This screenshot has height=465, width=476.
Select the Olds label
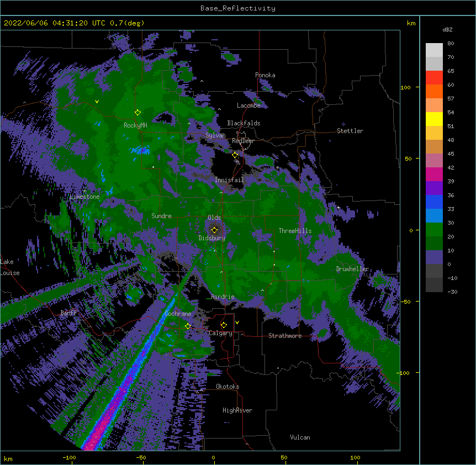coord(214,218)
